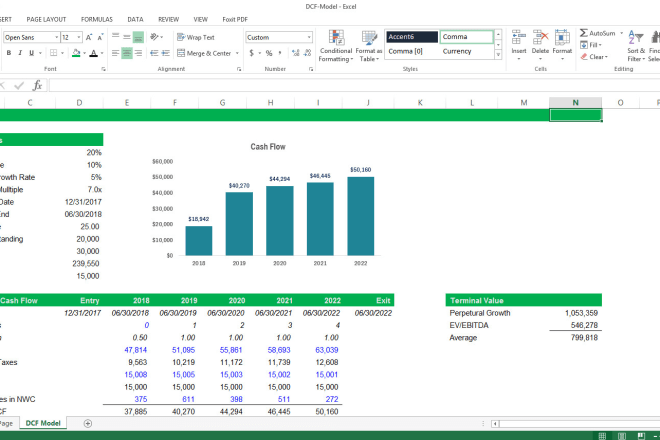Image resolution: width=660 pixels, height=440 pixels.
Task: Click Decrease Decimal icon
Action: pyautogui.click(x=307, y=53)
